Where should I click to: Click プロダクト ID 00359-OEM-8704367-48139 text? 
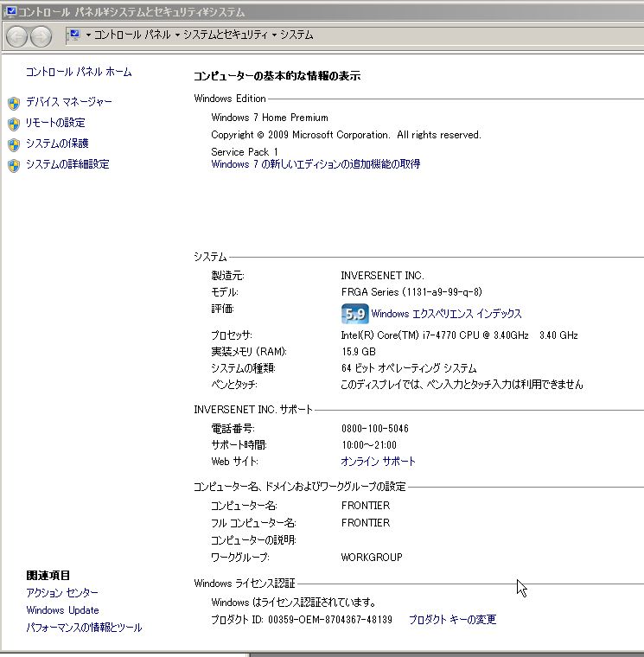click(x=302, y=620)
